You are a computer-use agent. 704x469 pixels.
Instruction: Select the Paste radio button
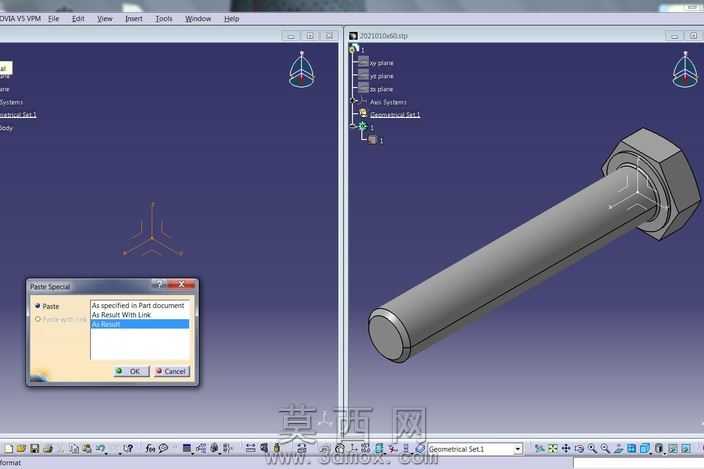38,306
